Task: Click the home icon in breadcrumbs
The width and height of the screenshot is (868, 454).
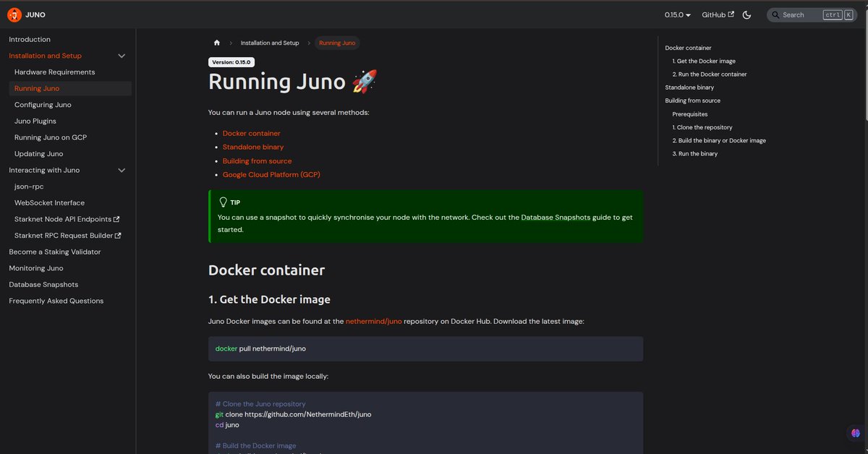Action: click(x=216, y=43)
